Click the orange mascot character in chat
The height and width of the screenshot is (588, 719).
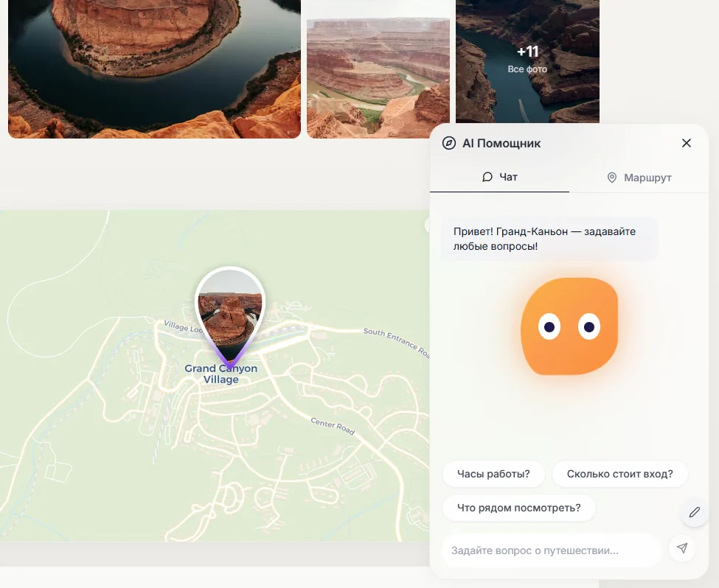[x=569, y=326]
